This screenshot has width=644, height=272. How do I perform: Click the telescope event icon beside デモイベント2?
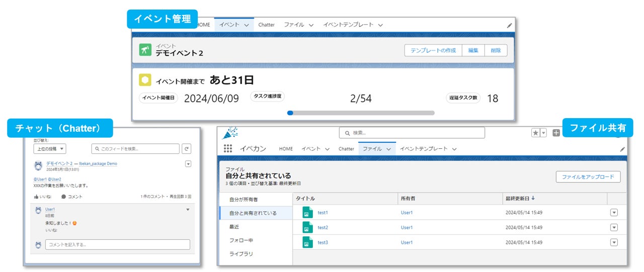tap(145, 50)
